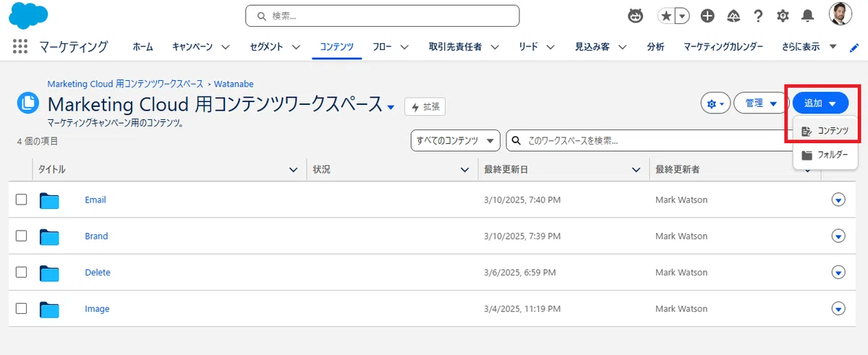The image size is (868, 355).
Task: Open the Brand folder link
Action: tap(96, 236)
